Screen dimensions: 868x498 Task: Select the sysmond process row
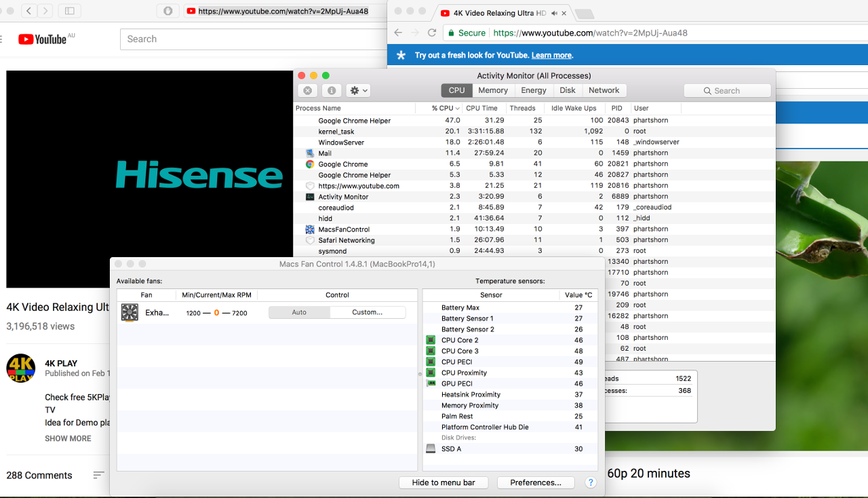534,251
